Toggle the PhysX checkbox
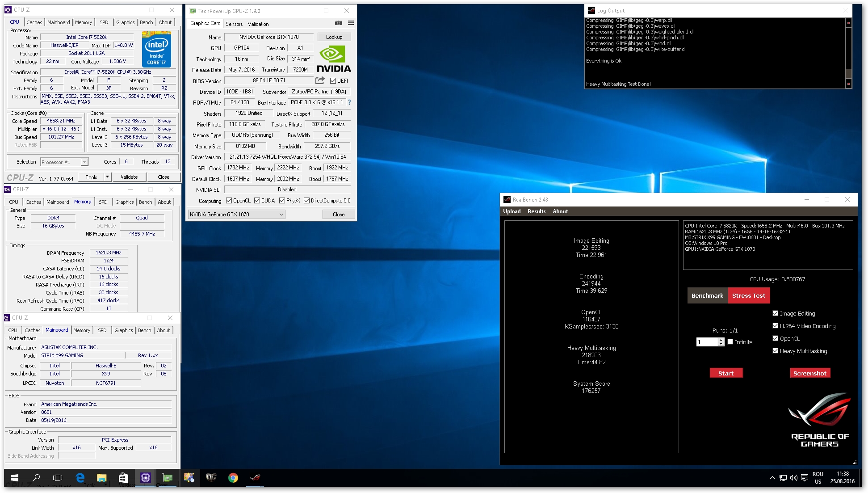This screenshot has height=493, width=868. click(x=282, y=201)
